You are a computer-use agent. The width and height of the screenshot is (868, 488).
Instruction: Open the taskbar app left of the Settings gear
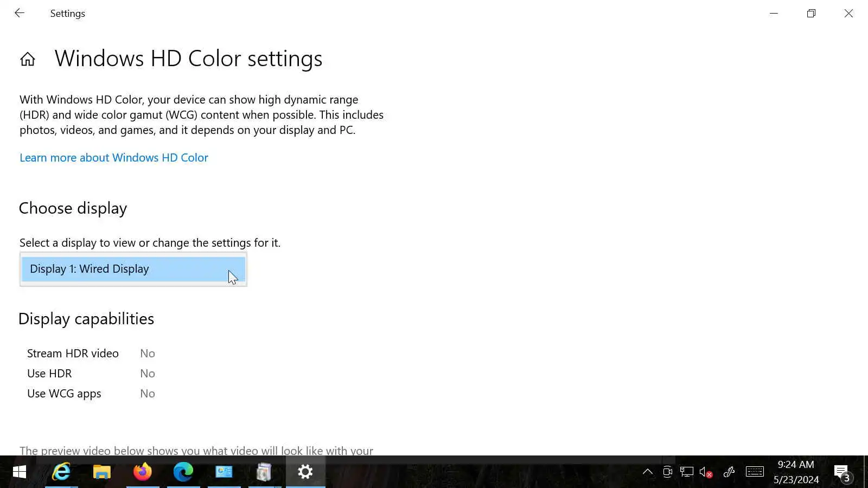264,472
